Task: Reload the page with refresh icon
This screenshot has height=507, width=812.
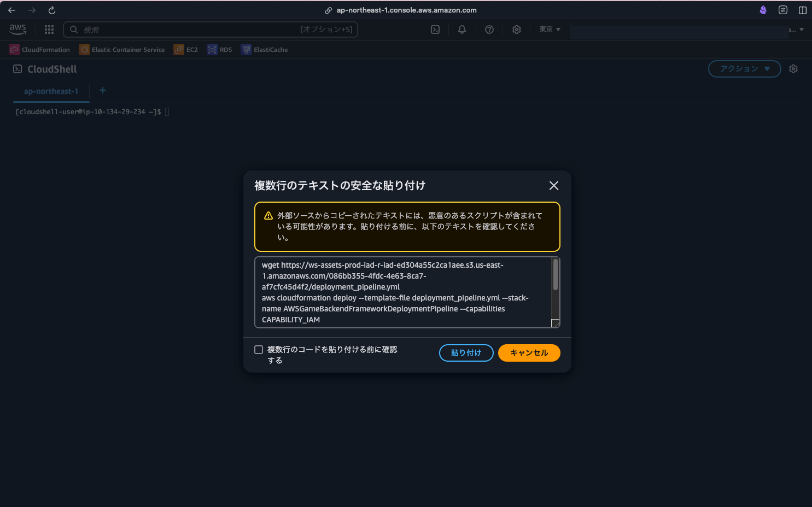Action: click(x=52, y=10)
